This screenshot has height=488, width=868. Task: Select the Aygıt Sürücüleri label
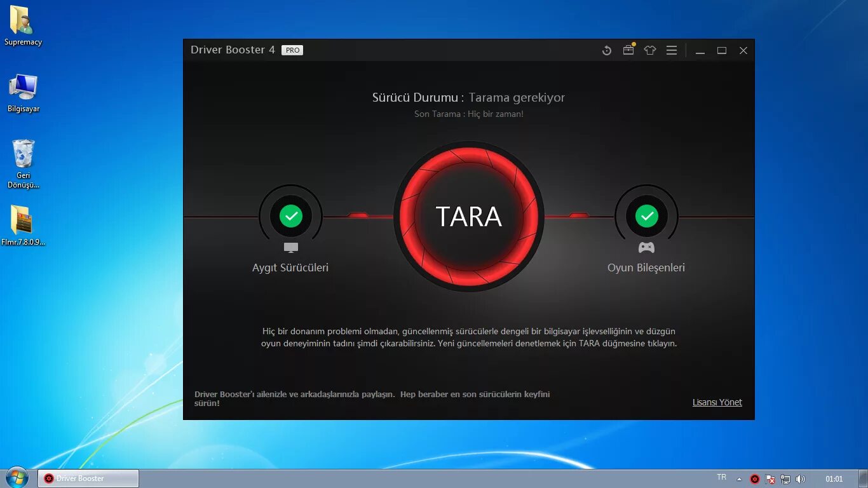coord(290,268)
